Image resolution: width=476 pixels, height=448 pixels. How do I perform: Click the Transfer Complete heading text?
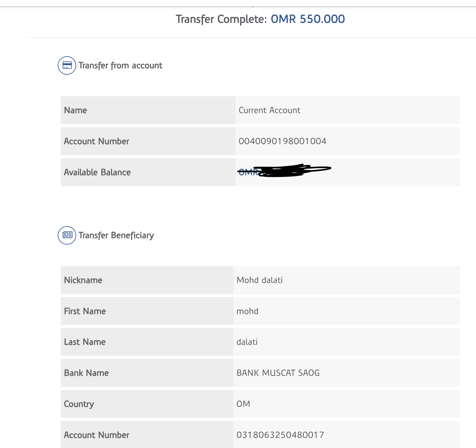[221, 19]
